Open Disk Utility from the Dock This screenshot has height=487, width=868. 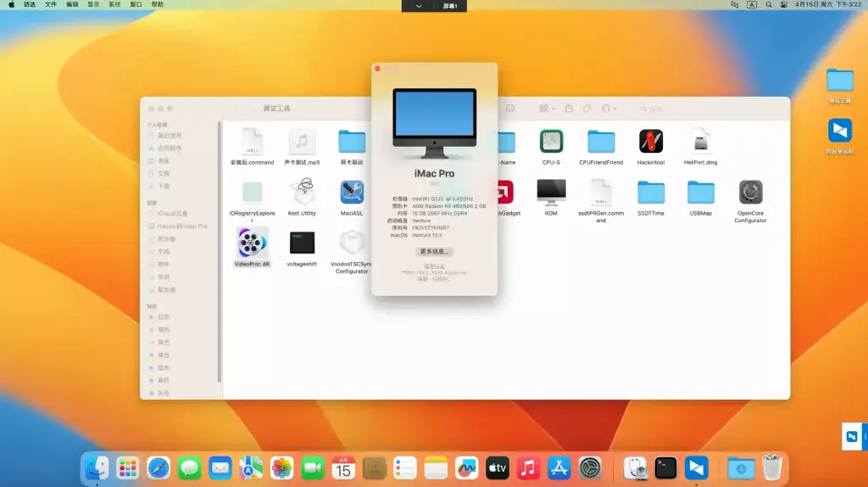635,468
